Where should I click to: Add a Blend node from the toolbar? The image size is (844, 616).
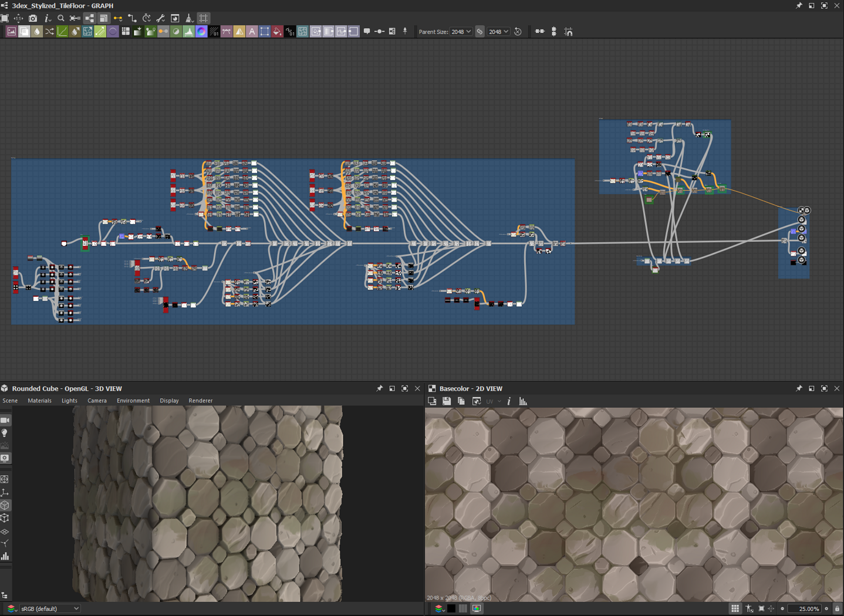(x=24, y=32)
